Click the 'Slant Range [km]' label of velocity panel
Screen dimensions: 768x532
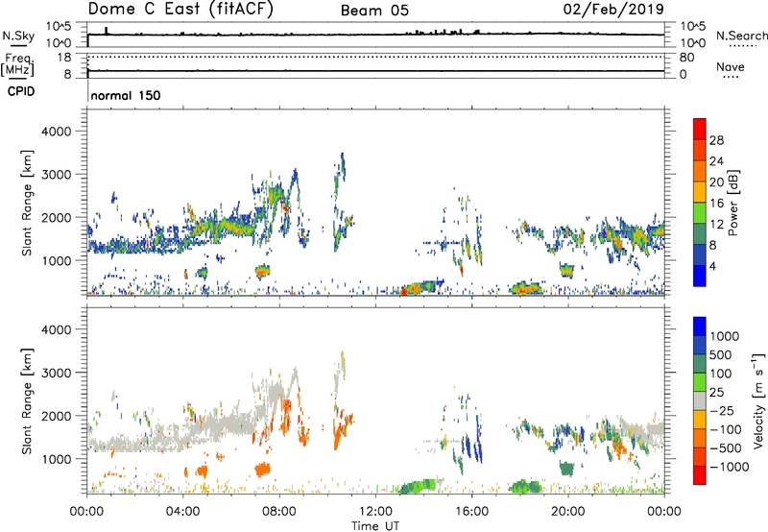point(27,401)
